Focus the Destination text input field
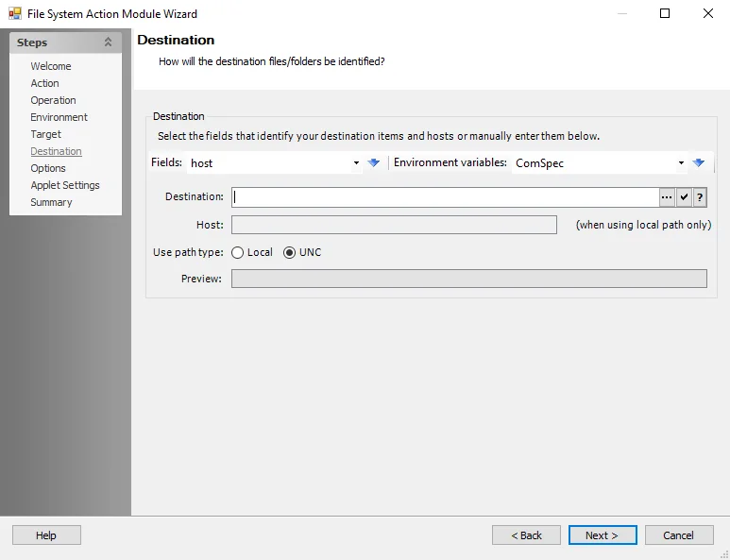Viewport: 730px width, 560px height. tap(445, 197)
